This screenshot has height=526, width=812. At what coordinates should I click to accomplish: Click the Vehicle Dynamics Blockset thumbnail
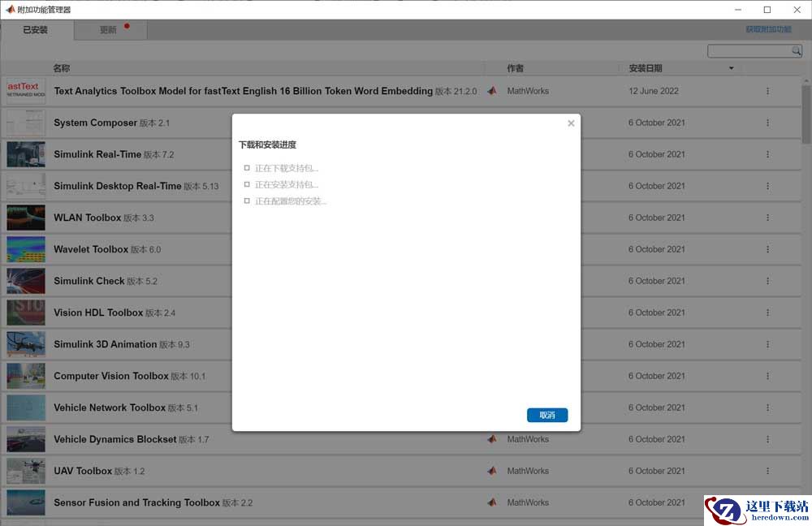point(26,439)
